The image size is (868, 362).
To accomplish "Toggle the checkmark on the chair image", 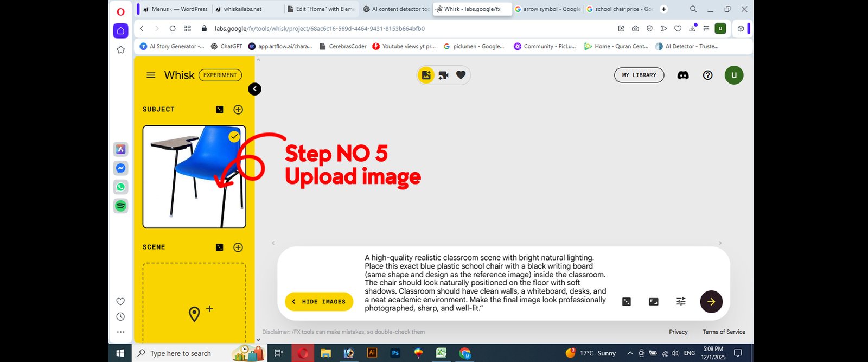I will (234, 137).
